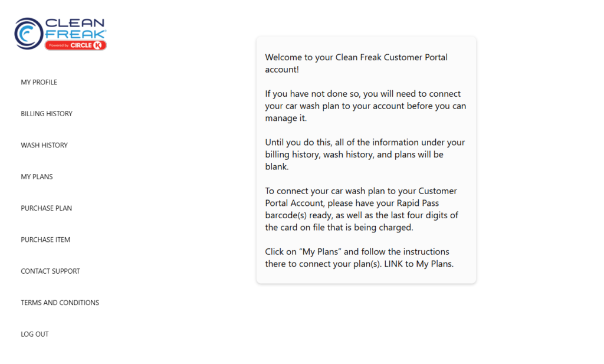The image size is (604, 364).
Task: Click the red Circle K badge
Action: (x=75, y=45)
